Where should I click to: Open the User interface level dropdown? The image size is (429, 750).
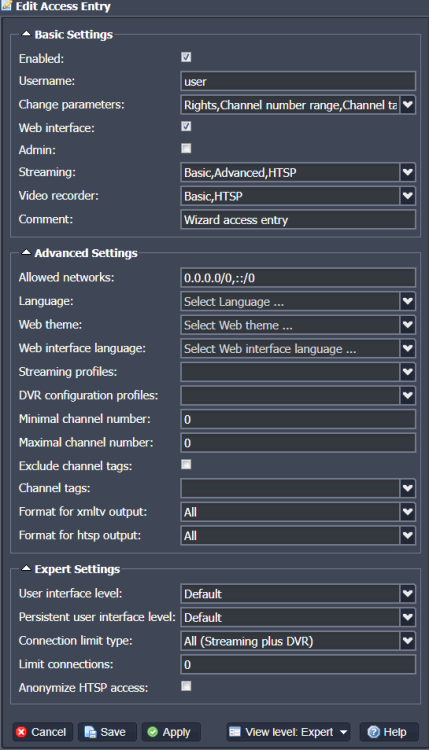click(407, 594)
